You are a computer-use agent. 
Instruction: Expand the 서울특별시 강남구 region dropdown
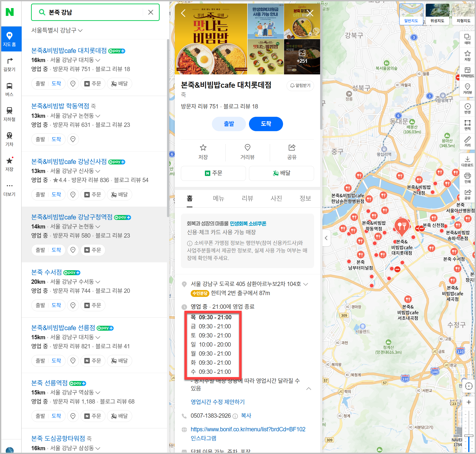click(x=57, y=30)
